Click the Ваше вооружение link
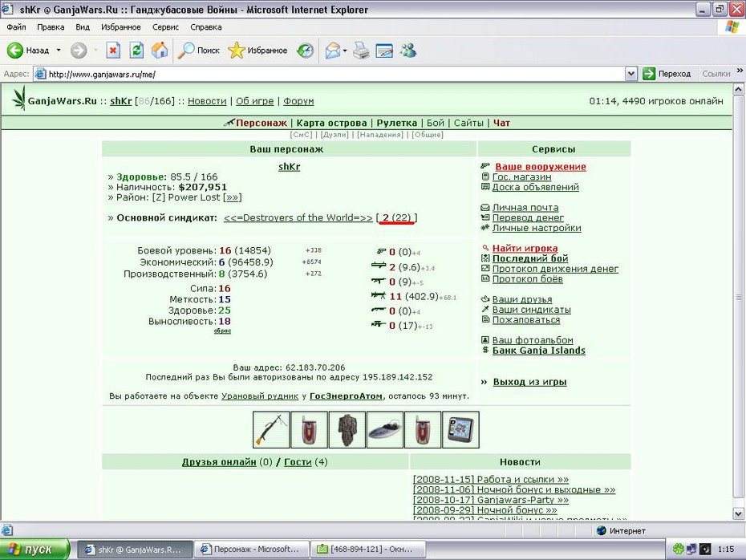 pyautogui.click(x=541, y=167)
